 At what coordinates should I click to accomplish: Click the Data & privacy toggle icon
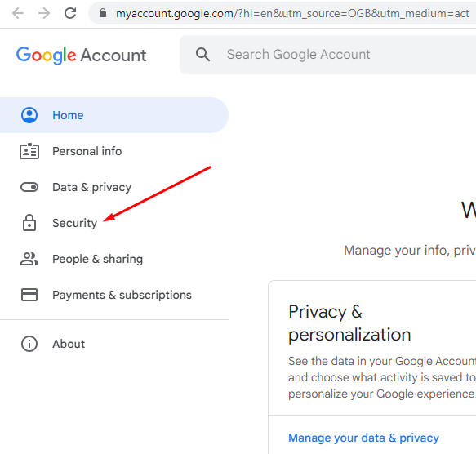[29, 187]
